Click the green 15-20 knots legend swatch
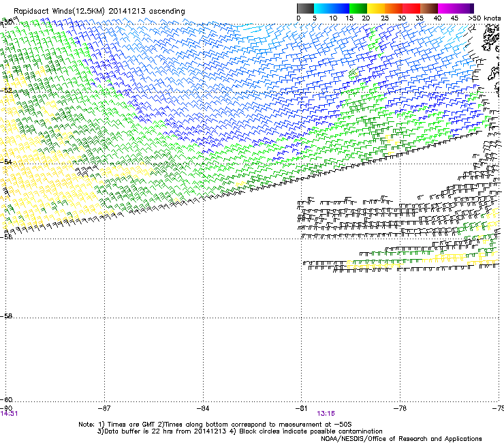Image resolution: width=504 pixels, height=443 pixels. click(x=358, y=8)
